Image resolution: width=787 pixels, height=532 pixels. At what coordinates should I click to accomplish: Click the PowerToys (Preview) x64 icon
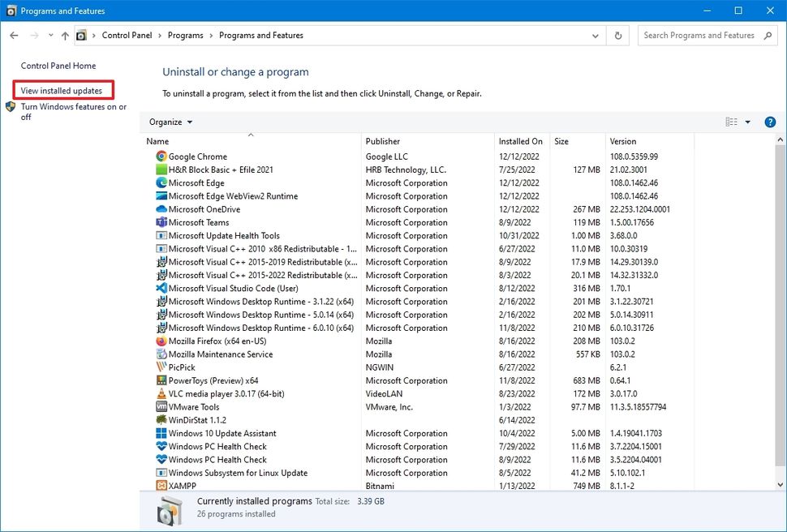point(160,380)
